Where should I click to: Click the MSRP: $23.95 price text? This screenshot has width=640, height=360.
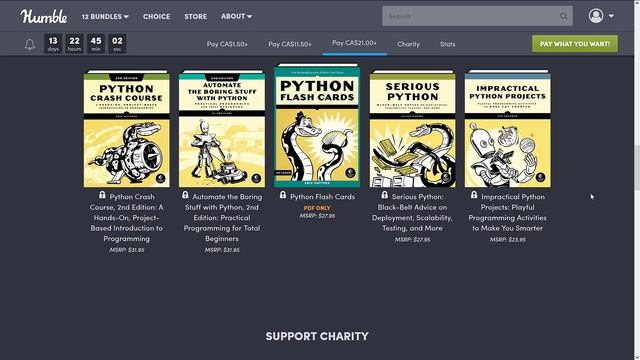[508, 240]
